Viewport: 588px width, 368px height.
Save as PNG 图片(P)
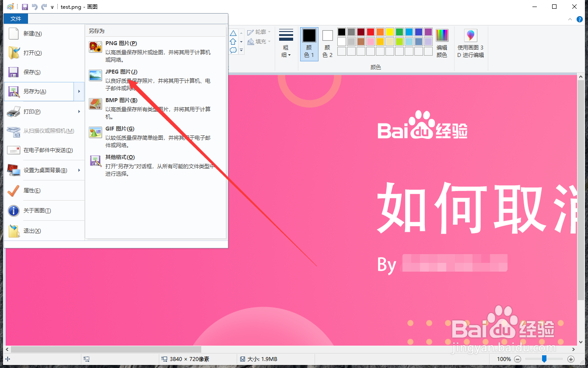click(156, 51)
